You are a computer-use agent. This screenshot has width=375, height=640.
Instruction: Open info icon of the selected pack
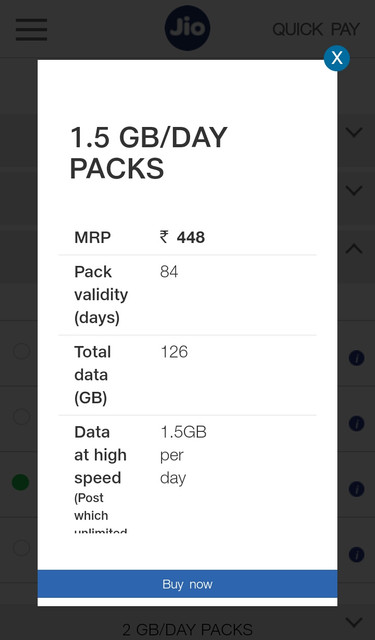356,489
